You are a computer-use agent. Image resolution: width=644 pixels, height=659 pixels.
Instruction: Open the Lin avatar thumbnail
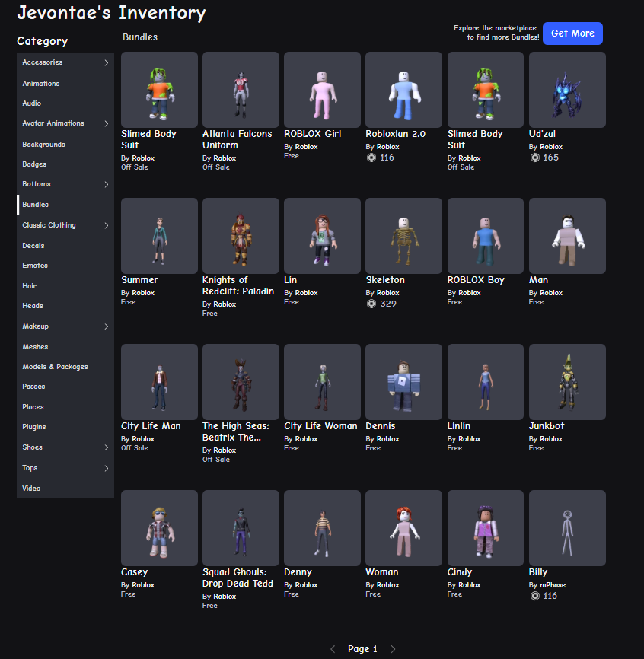click(323, 236)
